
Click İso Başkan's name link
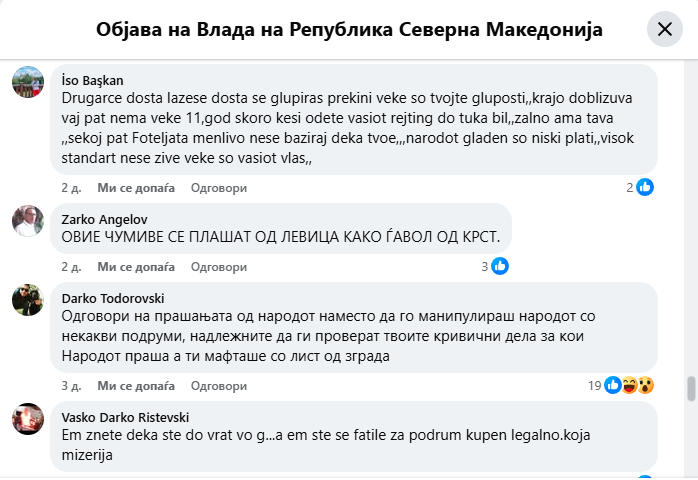(x=99, y=80)
